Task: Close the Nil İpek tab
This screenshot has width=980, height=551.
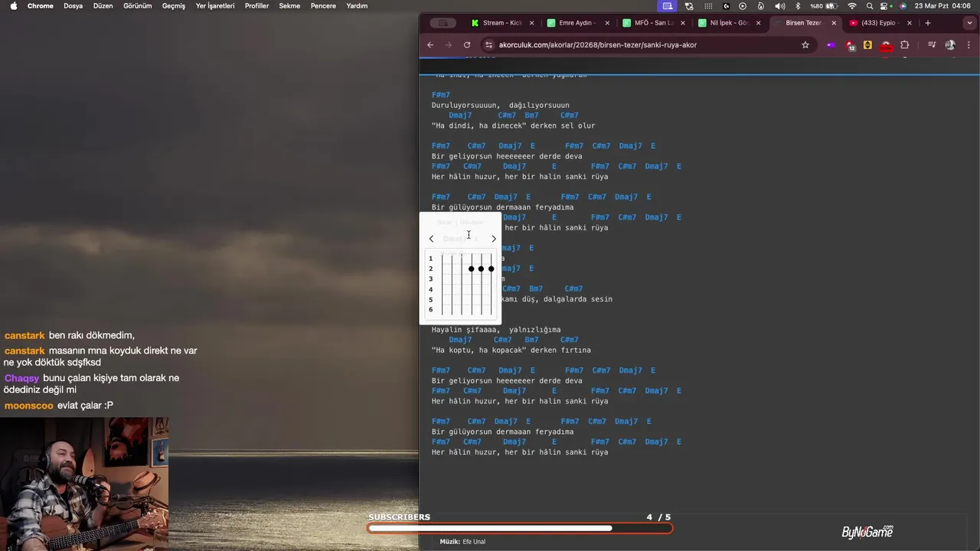Action: (759, 23)
